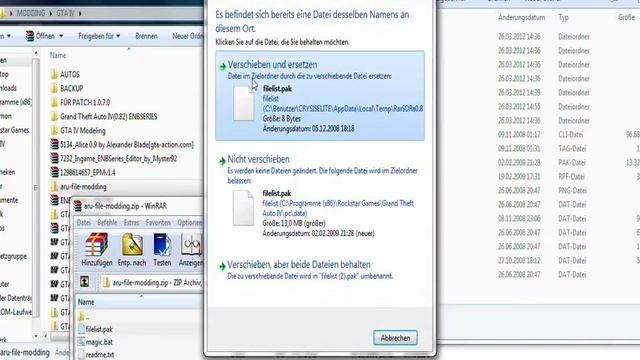Click Typ column header in right window
Screen dimensions: 640x360
coord(564,18)
